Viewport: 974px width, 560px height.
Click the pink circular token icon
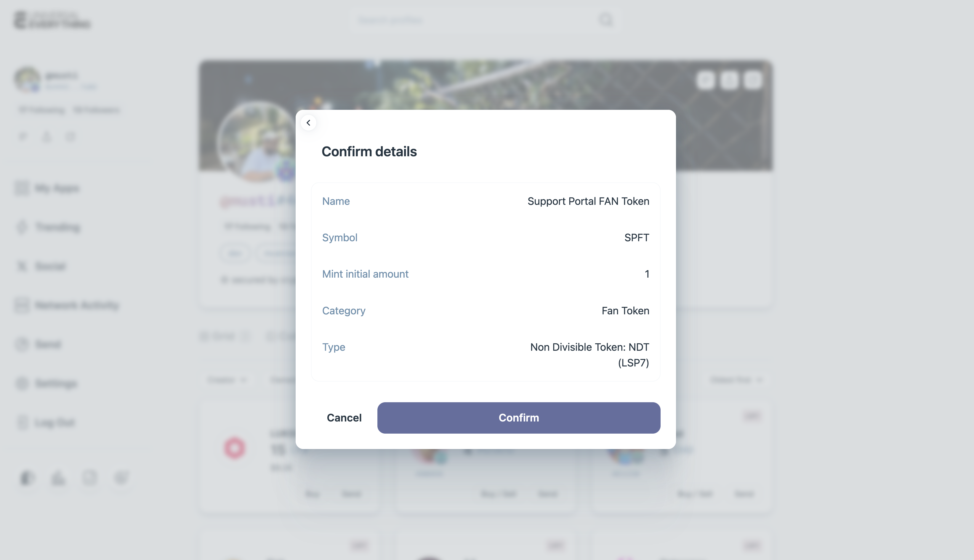tap(234, 448)
